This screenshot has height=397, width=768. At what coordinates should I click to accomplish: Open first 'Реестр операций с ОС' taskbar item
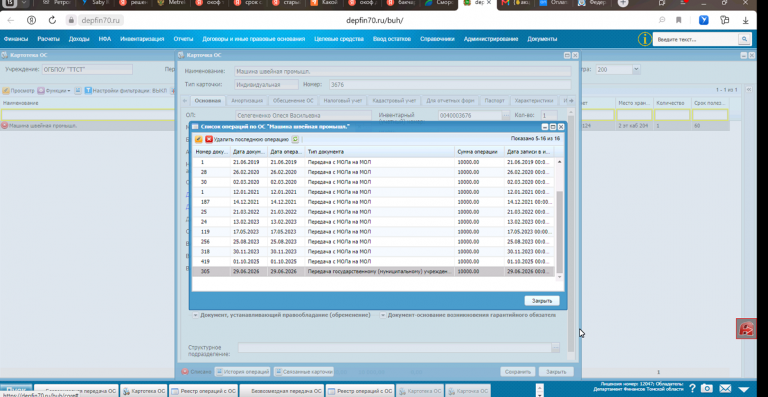pyautogui.click(x=203, y=391)
